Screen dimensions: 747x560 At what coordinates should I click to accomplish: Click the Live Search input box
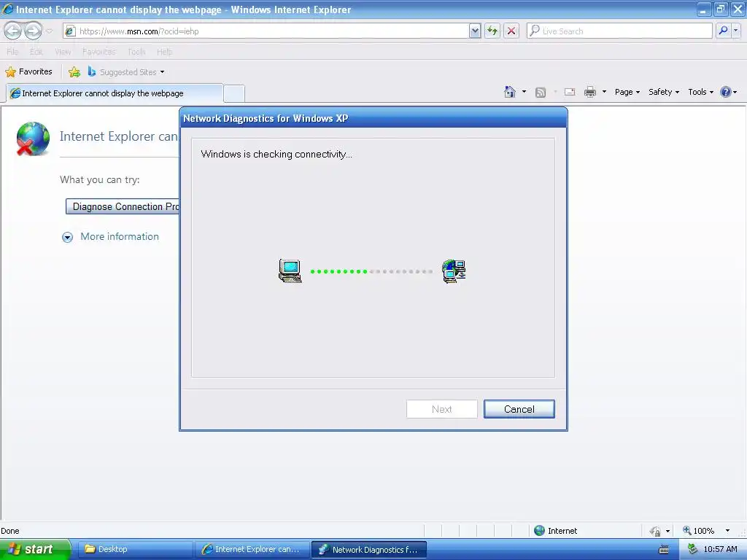click(x=619, y=31)
